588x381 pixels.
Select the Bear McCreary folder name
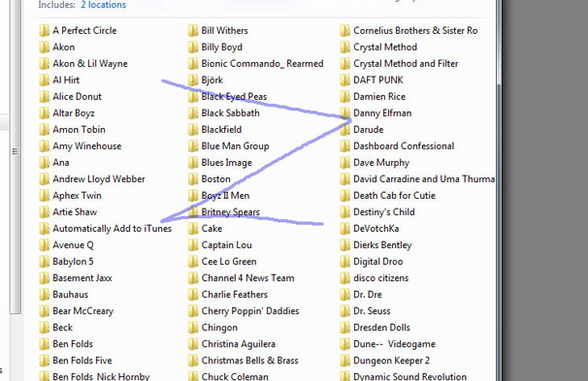click(x=82, y=311)
